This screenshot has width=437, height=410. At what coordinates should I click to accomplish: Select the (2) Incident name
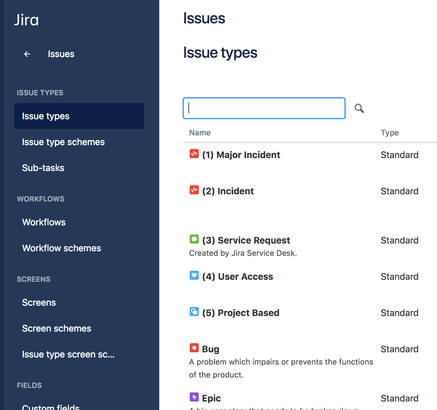tap(228, 191)
